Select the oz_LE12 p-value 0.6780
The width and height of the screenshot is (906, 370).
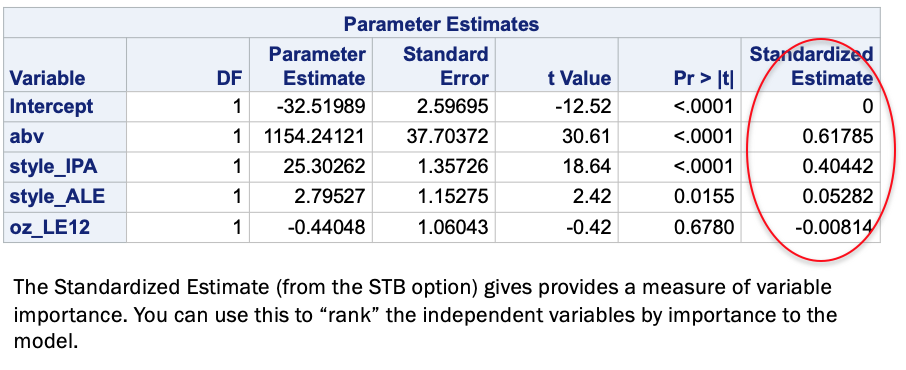pos(703,228)
